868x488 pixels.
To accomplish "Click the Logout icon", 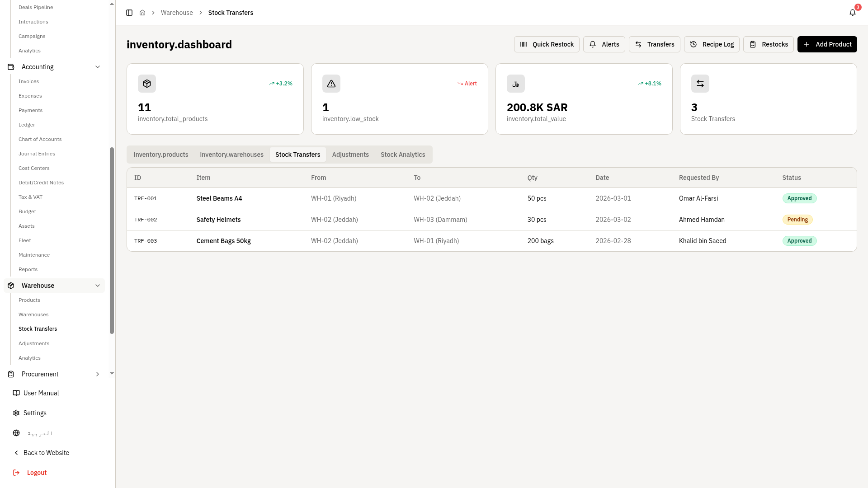I will click(x=16, y=473).
